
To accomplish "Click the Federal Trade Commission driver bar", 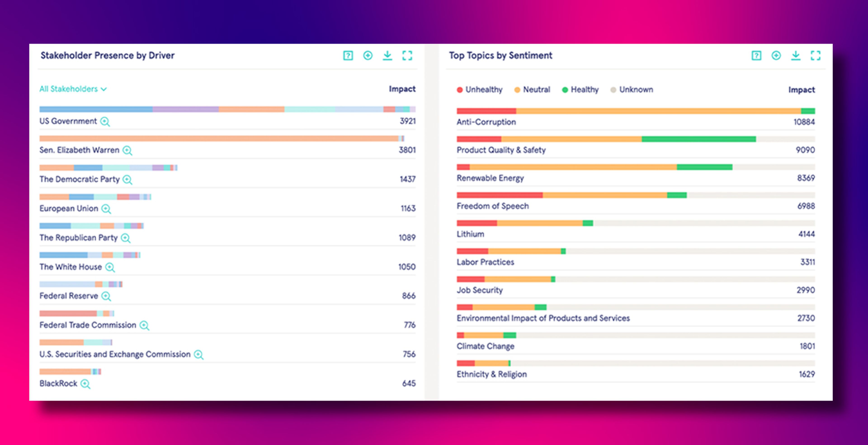I will point(77,314).
